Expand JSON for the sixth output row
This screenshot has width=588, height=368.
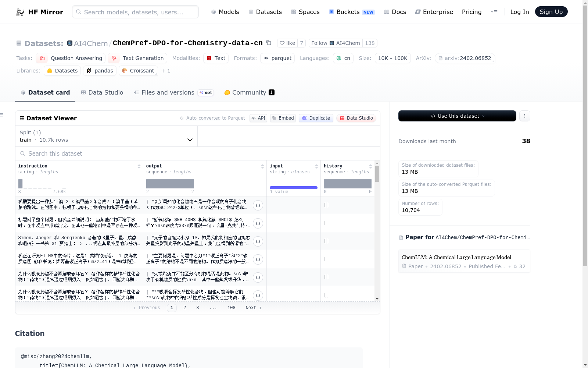pos(258,296)
